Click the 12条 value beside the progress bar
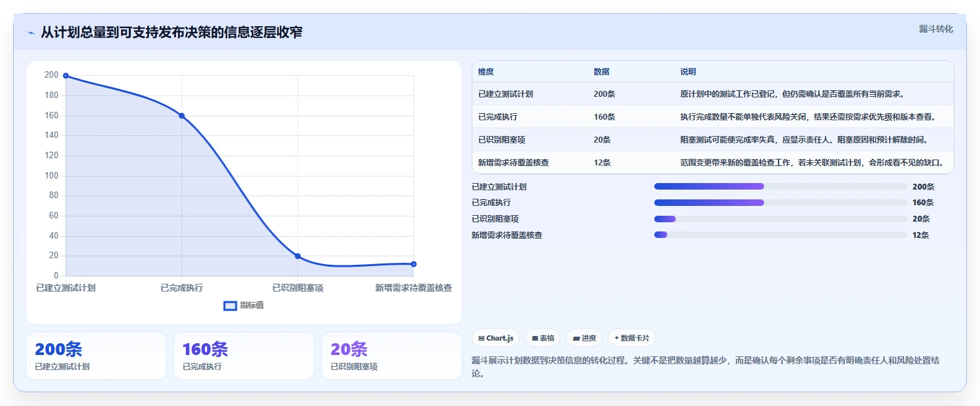 [921, 235]
